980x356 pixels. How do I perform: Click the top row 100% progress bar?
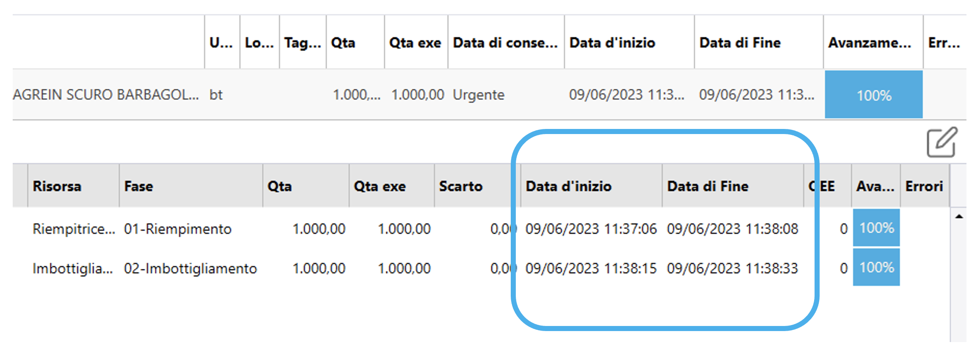click(x=874, y=95)
